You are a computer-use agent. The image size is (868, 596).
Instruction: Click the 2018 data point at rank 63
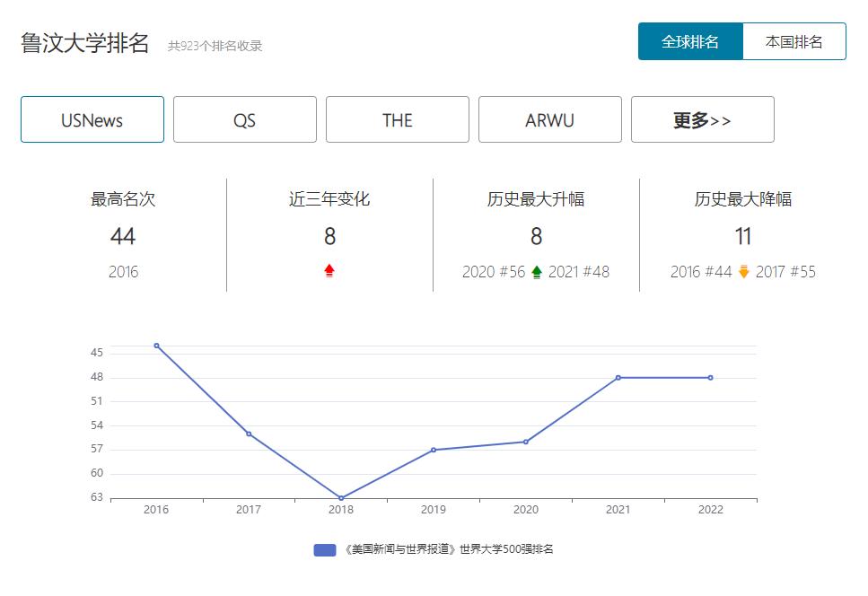[x=342, y=496]
